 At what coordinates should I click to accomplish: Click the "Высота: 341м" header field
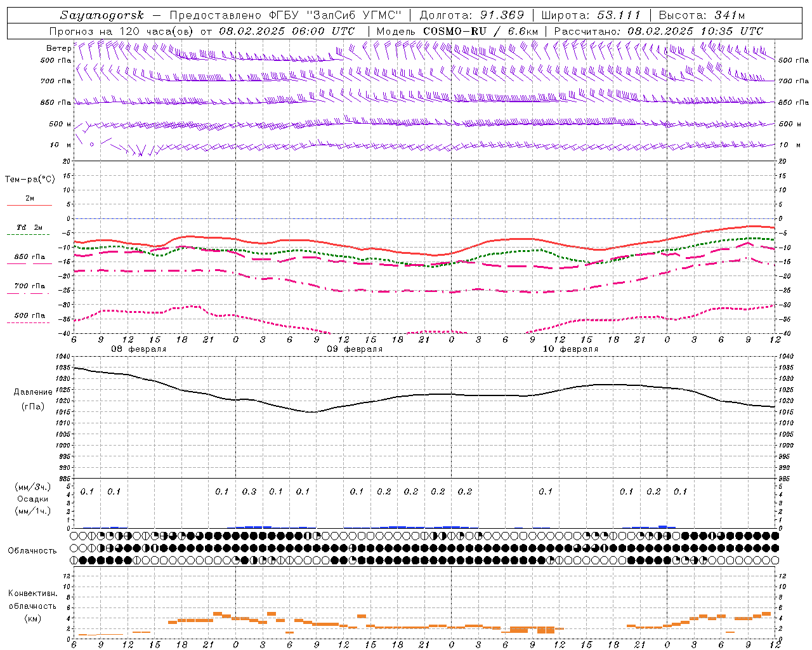click(702, 15)
